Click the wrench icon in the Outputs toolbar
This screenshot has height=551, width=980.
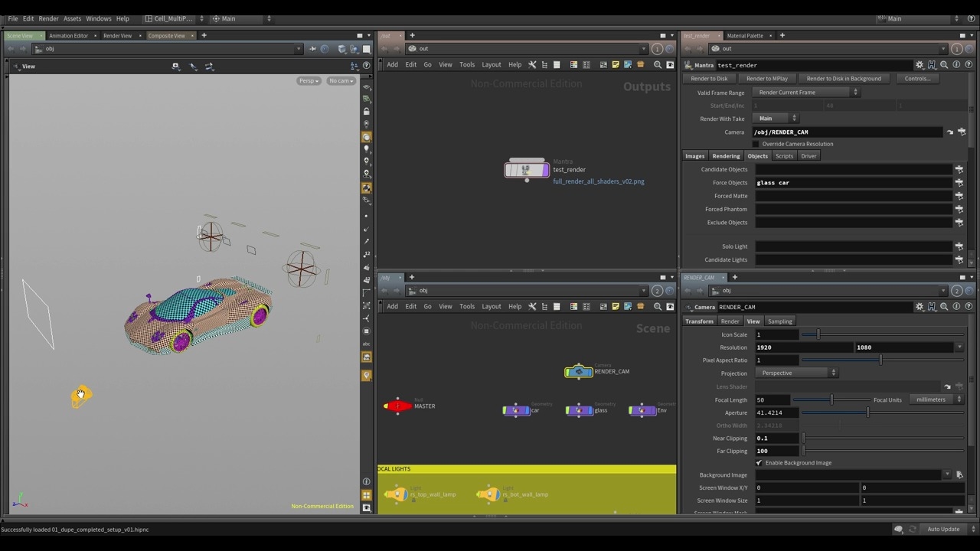click(532, 64)
